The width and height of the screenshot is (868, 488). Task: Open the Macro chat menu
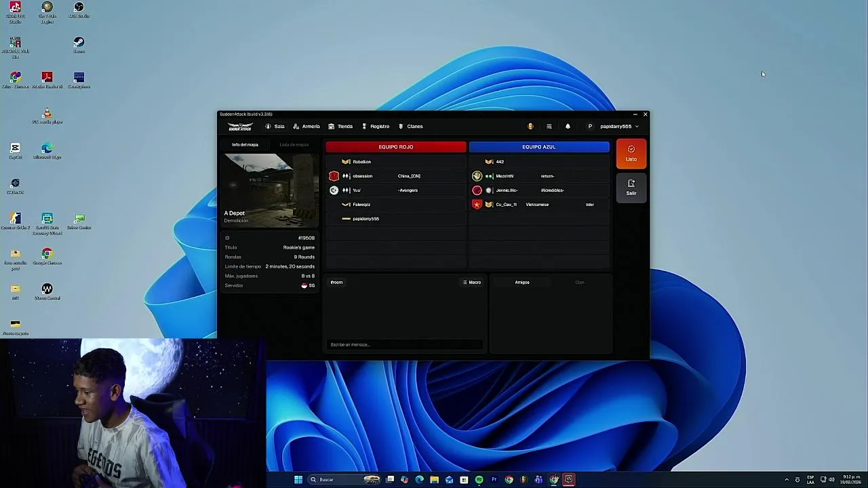click(x=472, y=283)
